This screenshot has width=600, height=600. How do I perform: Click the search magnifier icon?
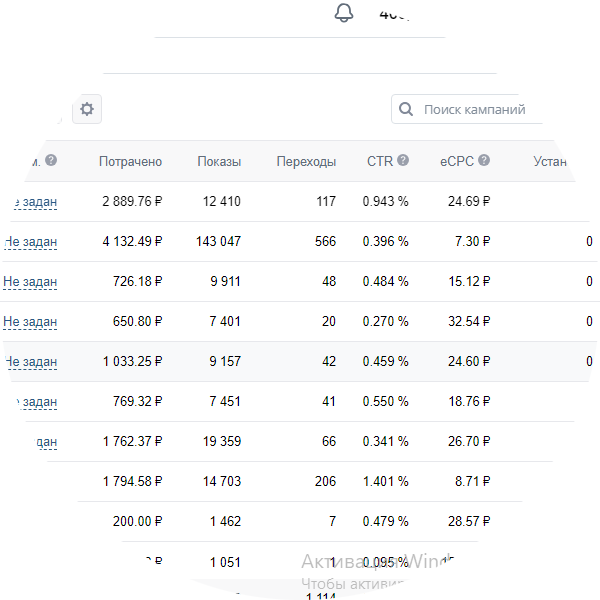point(406,109)
